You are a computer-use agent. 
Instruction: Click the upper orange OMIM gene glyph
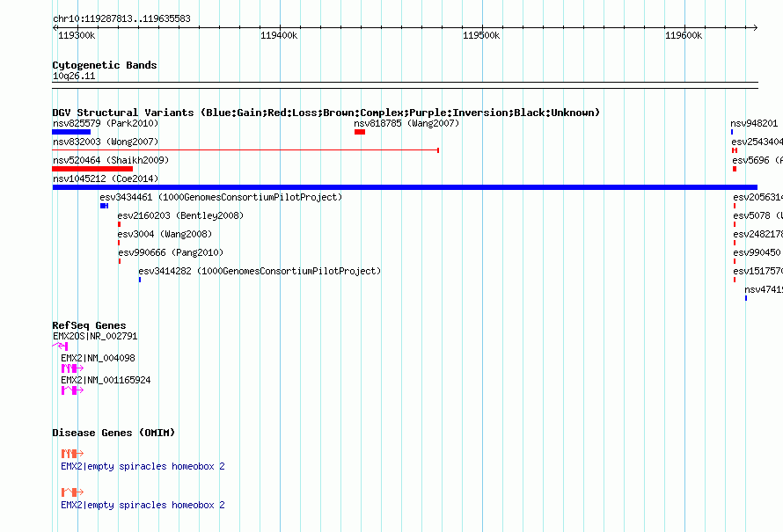pos(72,454)
